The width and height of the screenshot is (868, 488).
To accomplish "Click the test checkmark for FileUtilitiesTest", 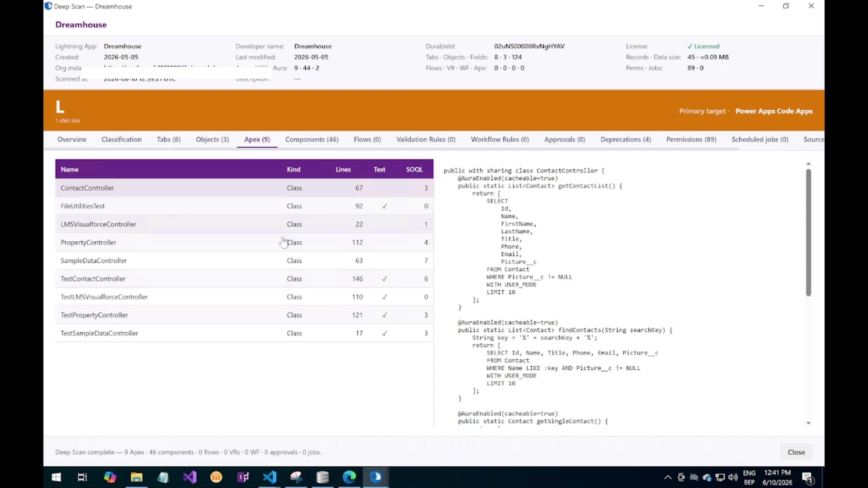I will coord(384,206).
